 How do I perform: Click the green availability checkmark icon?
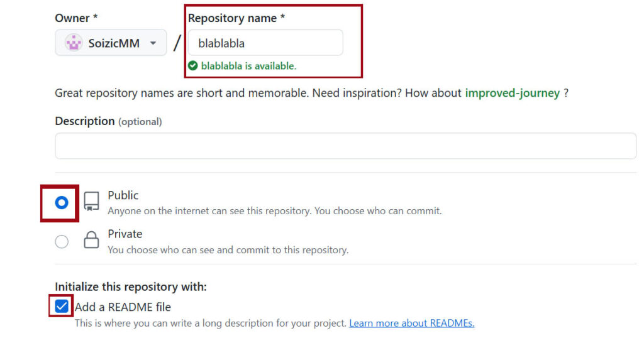point(192,65)
